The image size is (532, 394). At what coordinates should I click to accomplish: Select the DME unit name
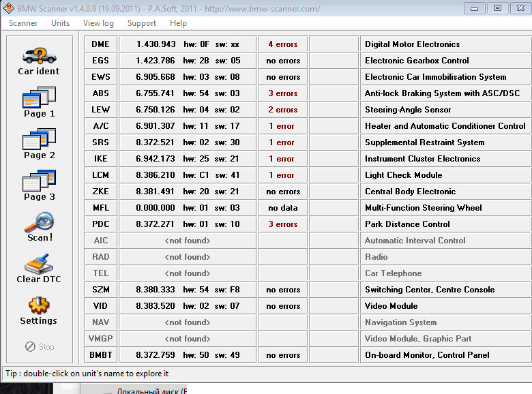(101, 44)
